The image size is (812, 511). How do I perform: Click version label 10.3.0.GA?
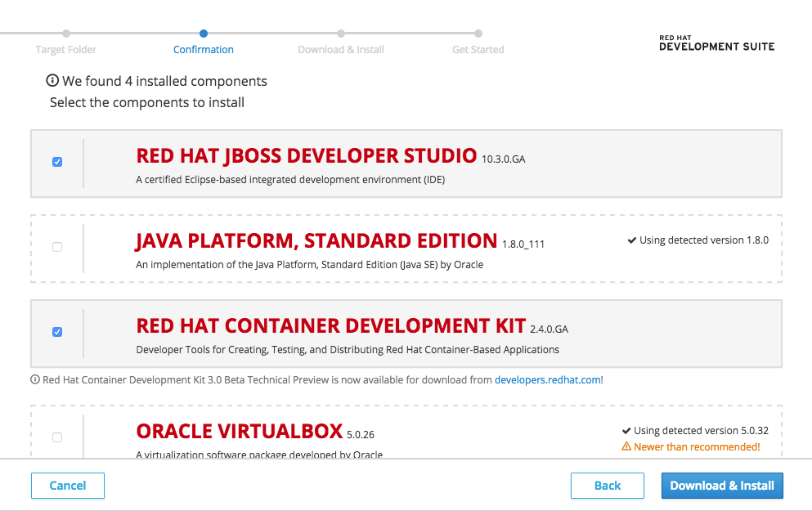pyautogui.click(x=504, y=159)
